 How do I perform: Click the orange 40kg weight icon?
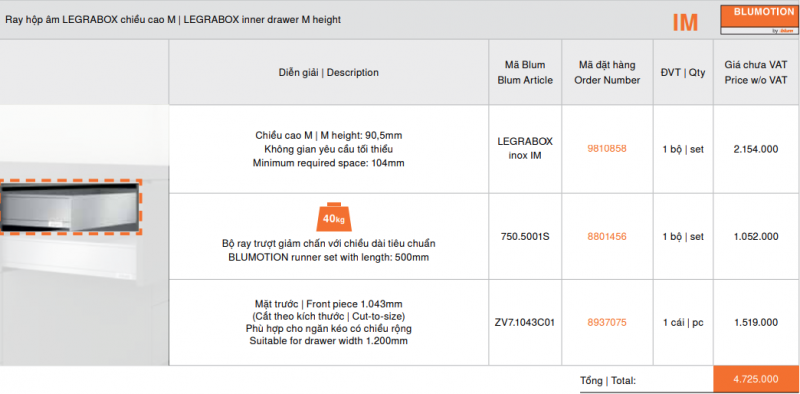coord(331,216)
